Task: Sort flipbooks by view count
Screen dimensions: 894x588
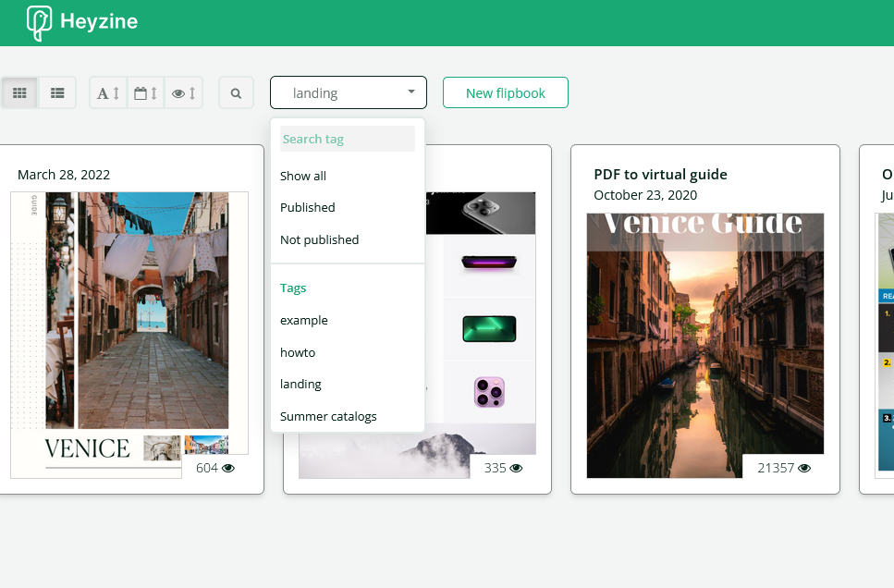Action: [x=184, y=93]
